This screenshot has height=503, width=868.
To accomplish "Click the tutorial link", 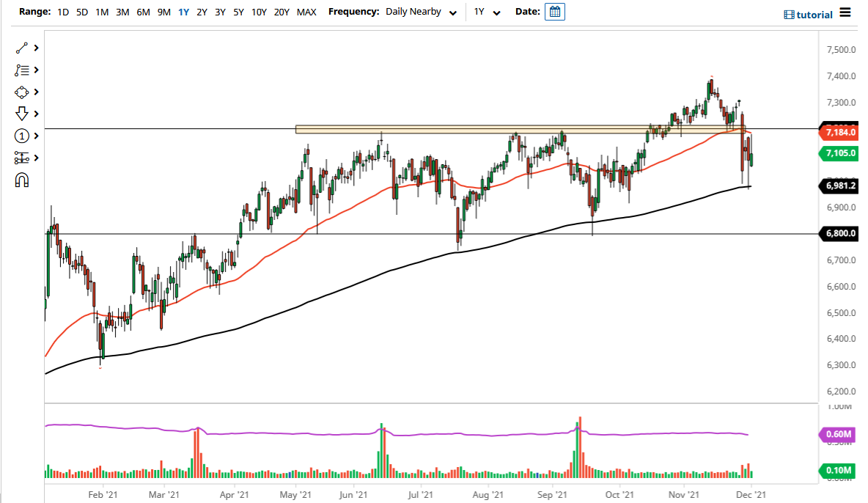I will [x=814, y=14].
